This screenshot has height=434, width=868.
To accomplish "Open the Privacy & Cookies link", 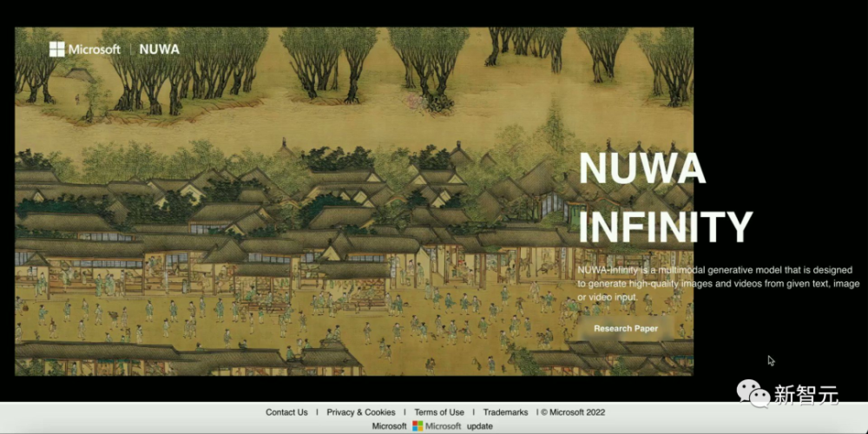I will click(361, 412).
